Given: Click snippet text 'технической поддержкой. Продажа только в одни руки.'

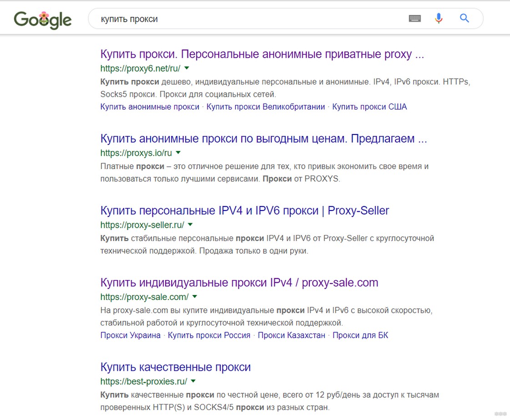Looking at the screenshot, I should click(x=204, y=251).
